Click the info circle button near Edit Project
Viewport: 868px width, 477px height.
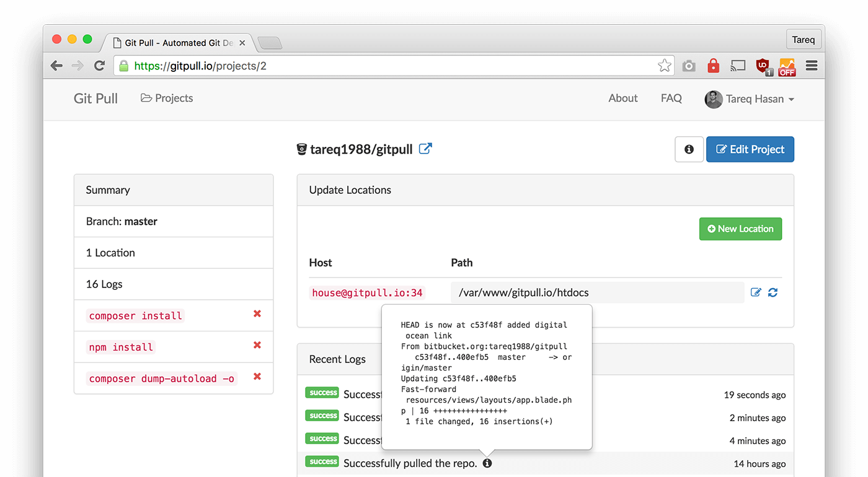(689, 149)
